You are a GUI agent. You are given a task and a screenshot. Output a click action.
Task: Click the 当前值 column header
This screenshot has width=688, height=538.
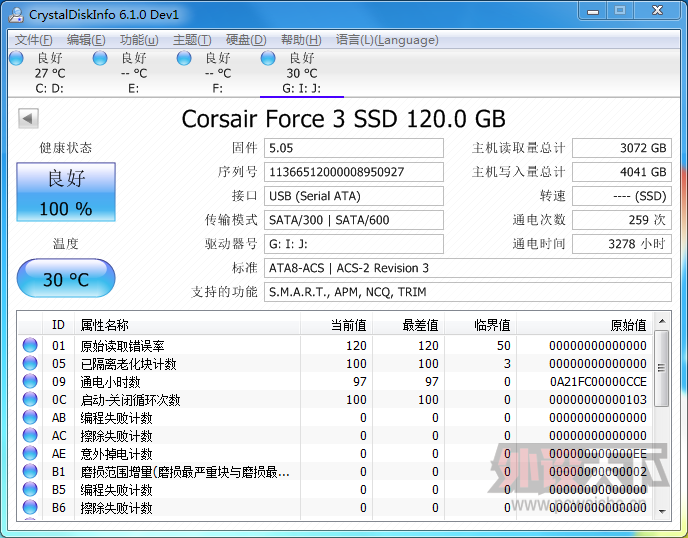pyautogui.click(x=337, y=325)
